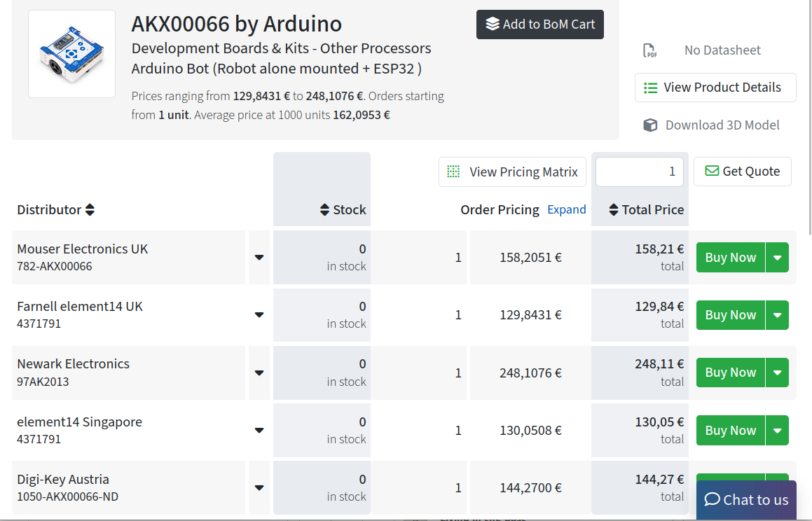Click the pricing matrix grid icon
The image size is (812, 521).
(x=453, y=172)
